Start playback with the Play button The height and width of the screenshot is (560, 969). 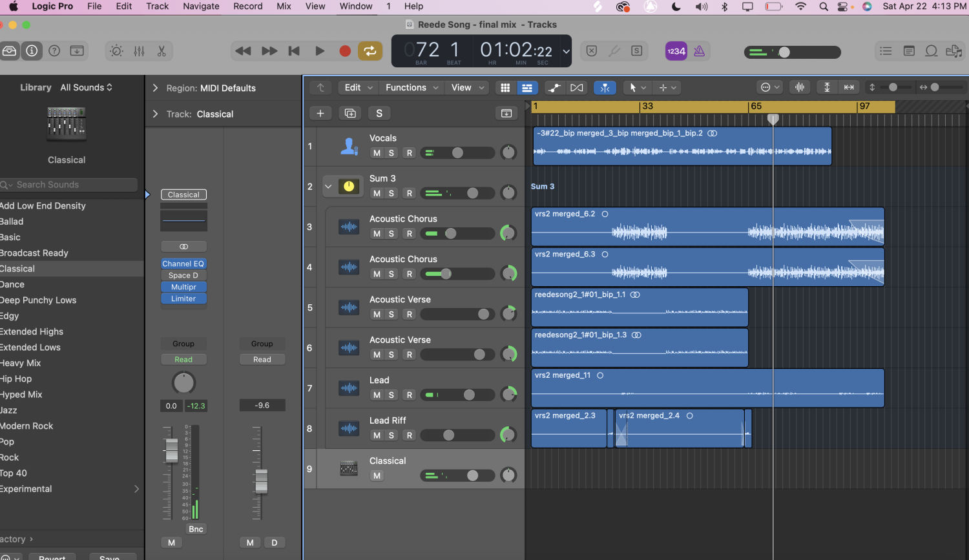pos(320,51)
